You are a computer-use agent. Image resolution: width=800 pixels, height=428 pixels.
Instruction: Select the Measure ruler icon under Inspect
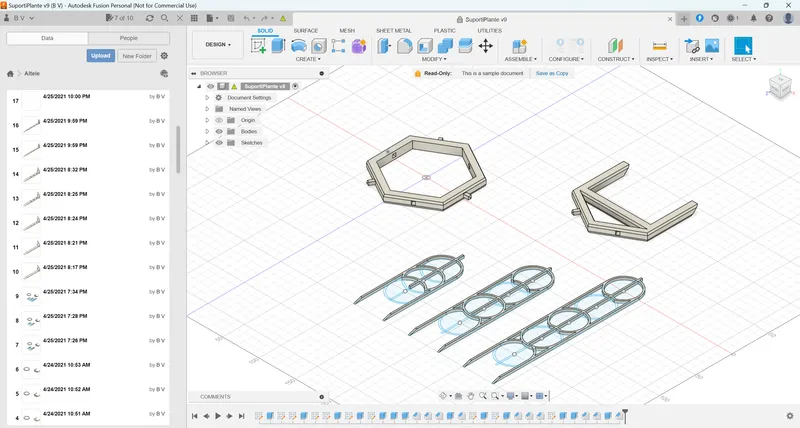point(659,46)
